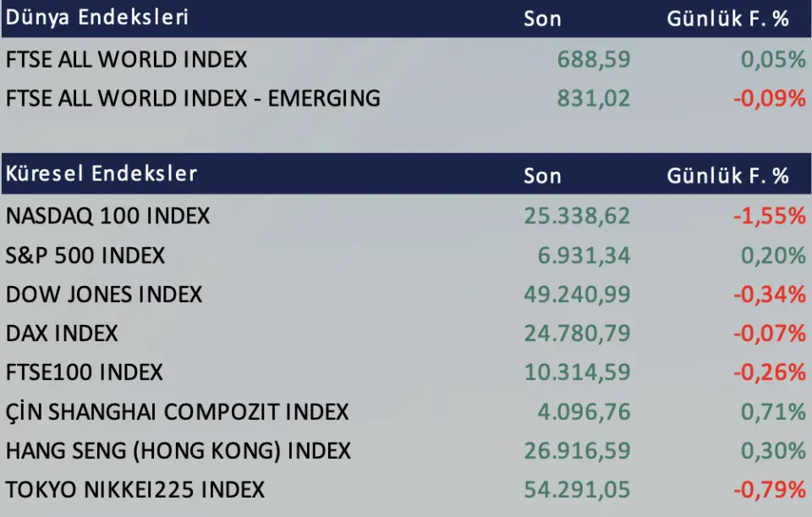Select the FTSE ALL WORLD INDEX row
The width and height of the screenshot is (812, 517).
coord(127,59)
